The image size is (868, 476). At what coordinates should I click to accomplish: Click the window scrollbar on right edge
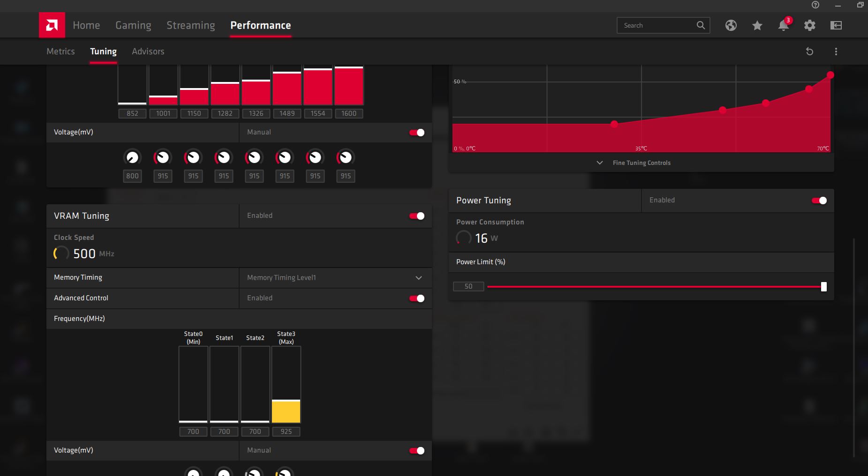tap(853, 347)
